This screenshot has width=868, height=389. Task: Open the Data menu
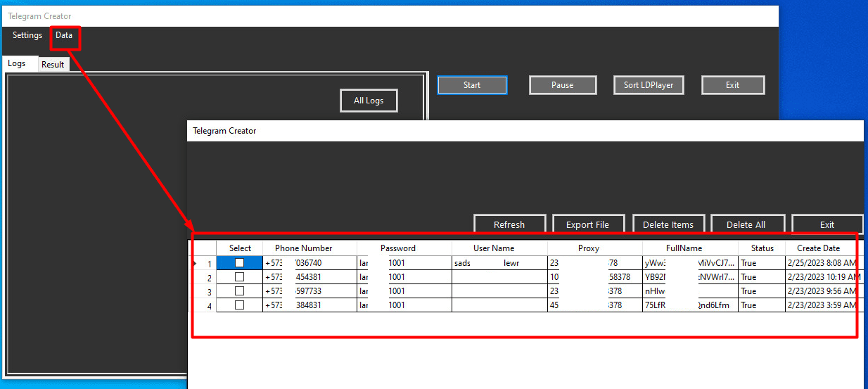[x=64, y=35]
